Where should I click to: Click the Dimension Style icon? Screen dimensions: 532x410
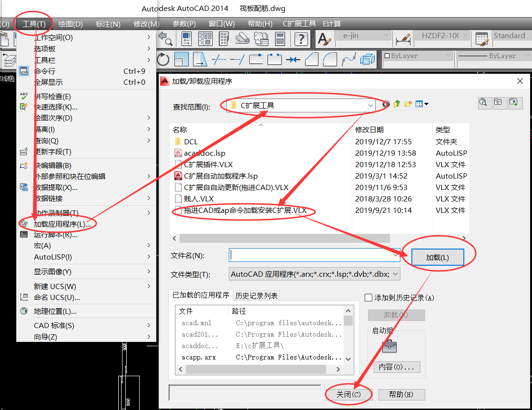[403, 39]
